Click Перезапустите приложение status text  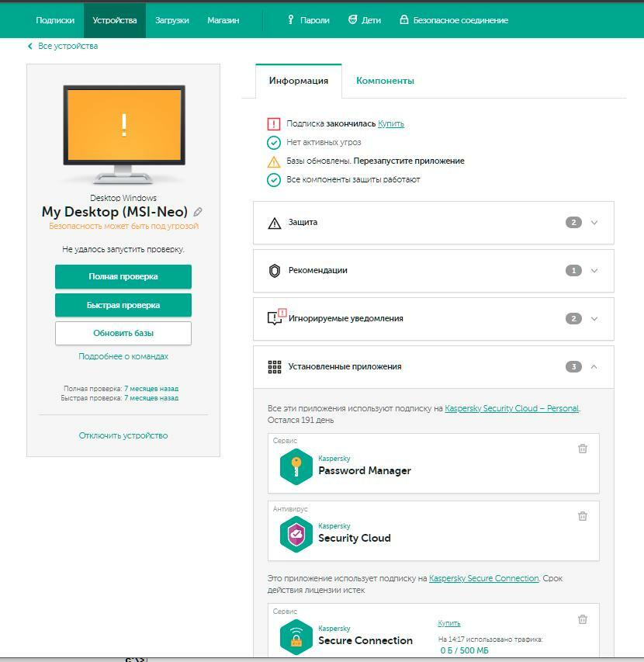[409, 161]
